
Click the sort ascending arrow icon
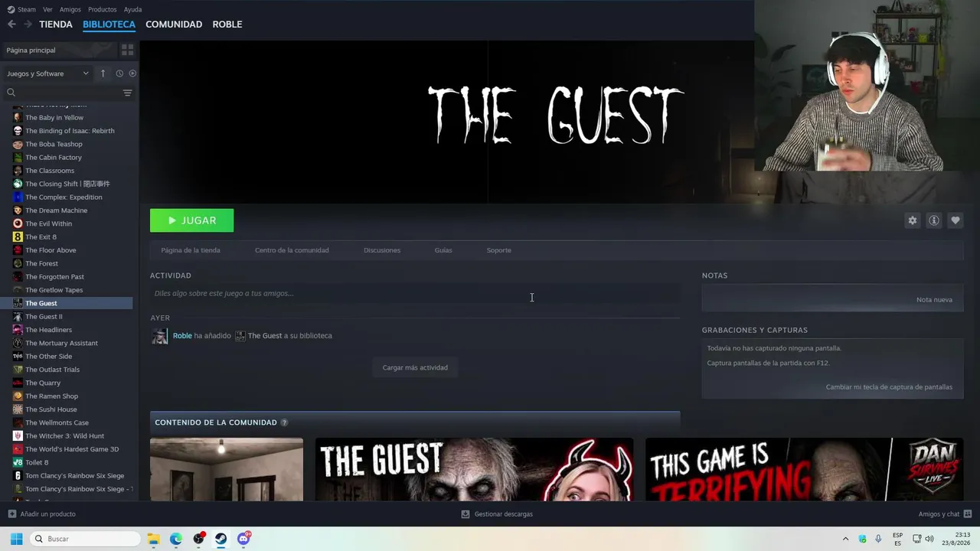coord(103,73)
